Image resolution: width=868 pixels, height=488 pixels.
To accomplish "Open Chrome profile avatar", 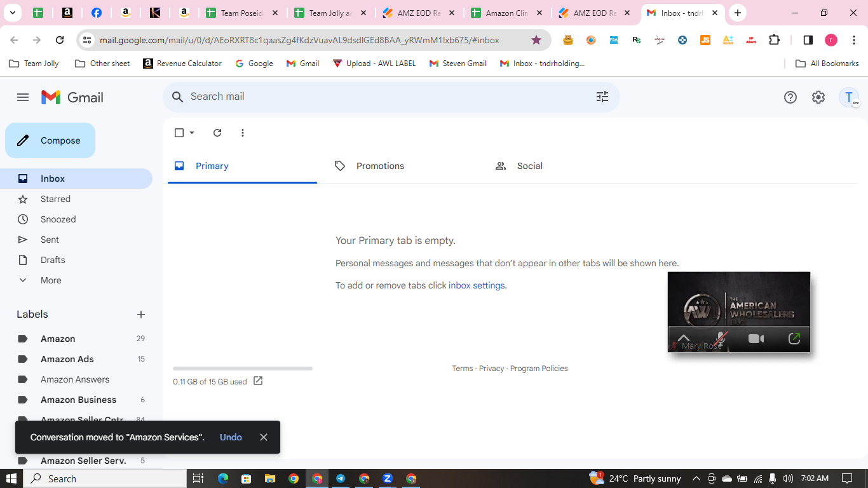I will (831, 40).
